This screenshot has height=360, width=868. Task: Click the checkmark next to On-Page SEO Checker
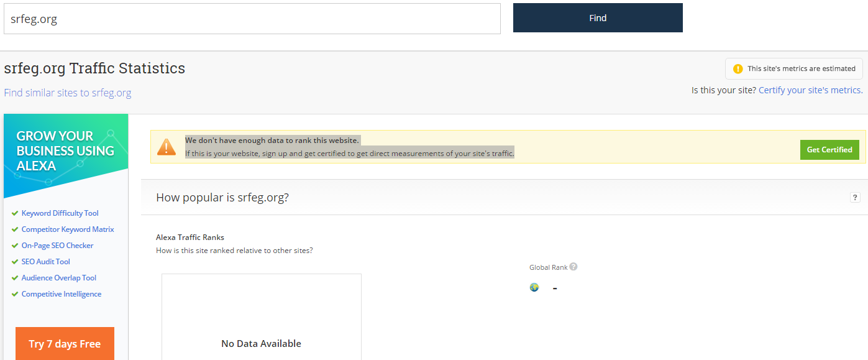tap(15, 246)
